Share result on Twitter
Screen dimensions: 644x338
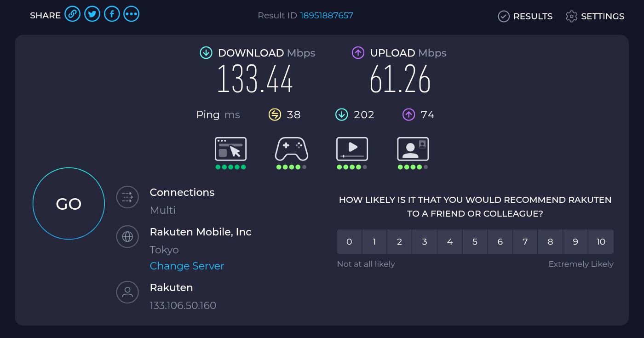92,14
